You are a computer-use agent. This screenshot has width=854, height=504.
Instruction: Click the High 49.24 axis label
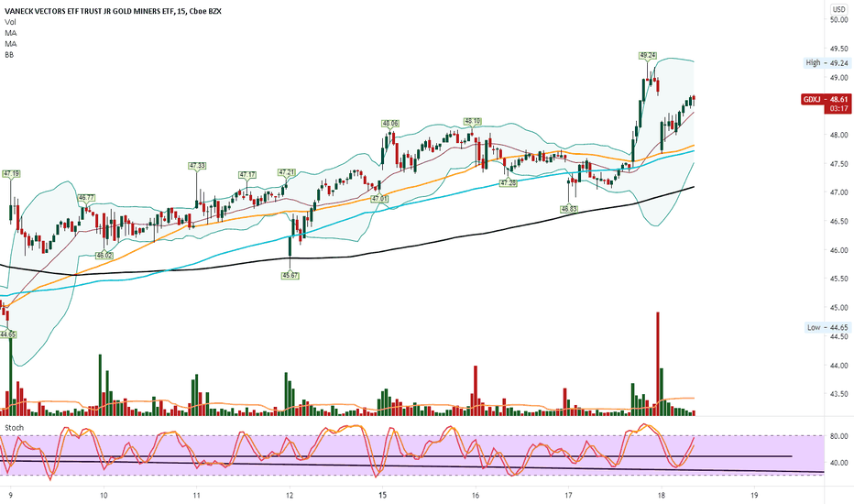(x=827, y=62)
